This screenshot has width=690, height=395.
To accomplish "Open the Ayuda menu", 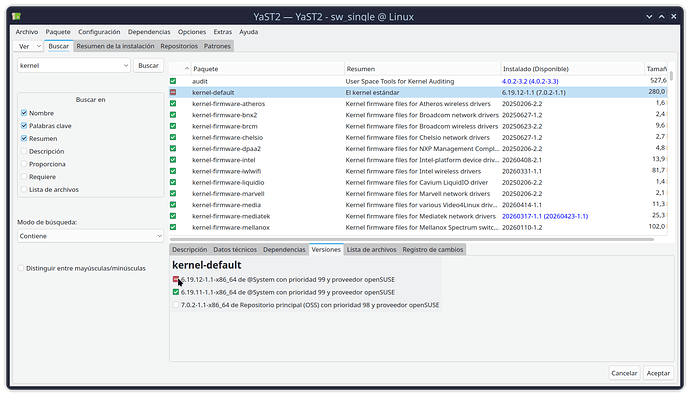I will point(249,32).
